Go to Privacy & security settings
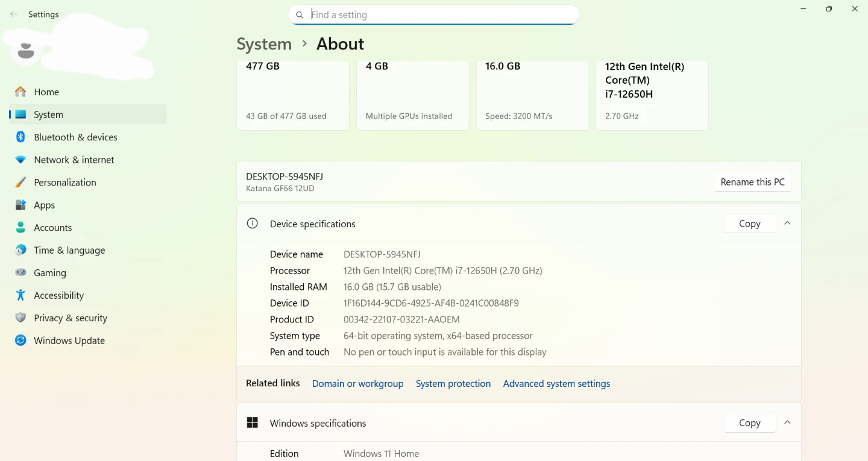Viewport: 868px width, 461px height. click(x=88, y=318)
